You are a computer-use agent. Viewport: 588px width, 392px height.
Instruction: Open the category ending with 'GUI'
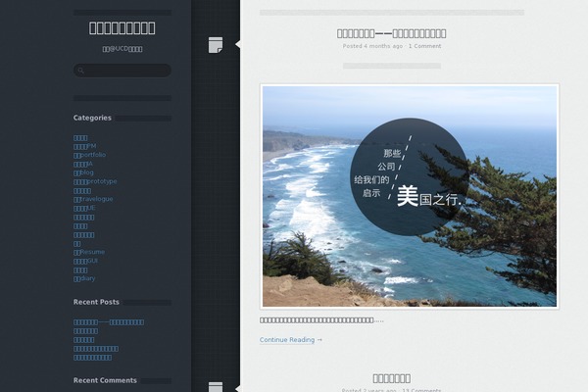pyautogui.click(x=85, y=261)
